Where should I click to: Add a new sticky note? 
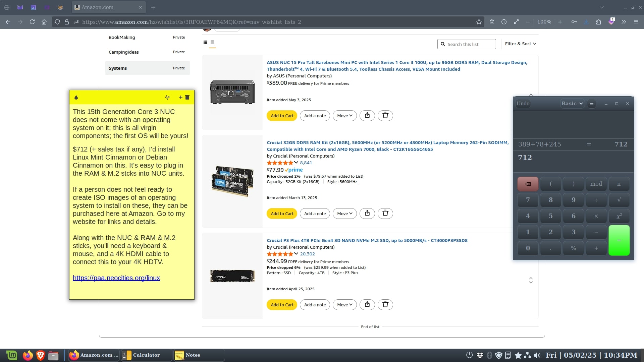tap(180, 98)
